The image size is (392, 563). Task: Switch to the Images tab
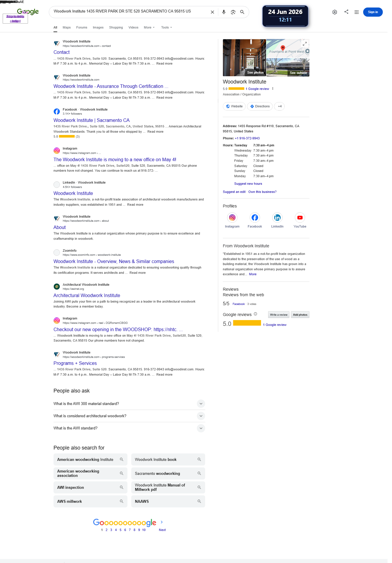click(98, 27)
